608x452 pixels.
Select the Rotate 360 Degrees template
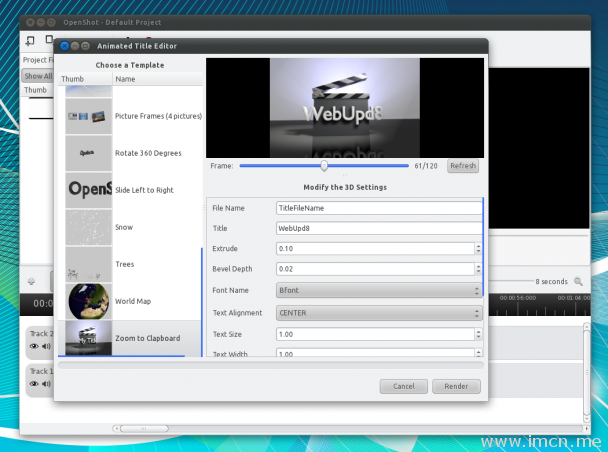coord(130,153)
